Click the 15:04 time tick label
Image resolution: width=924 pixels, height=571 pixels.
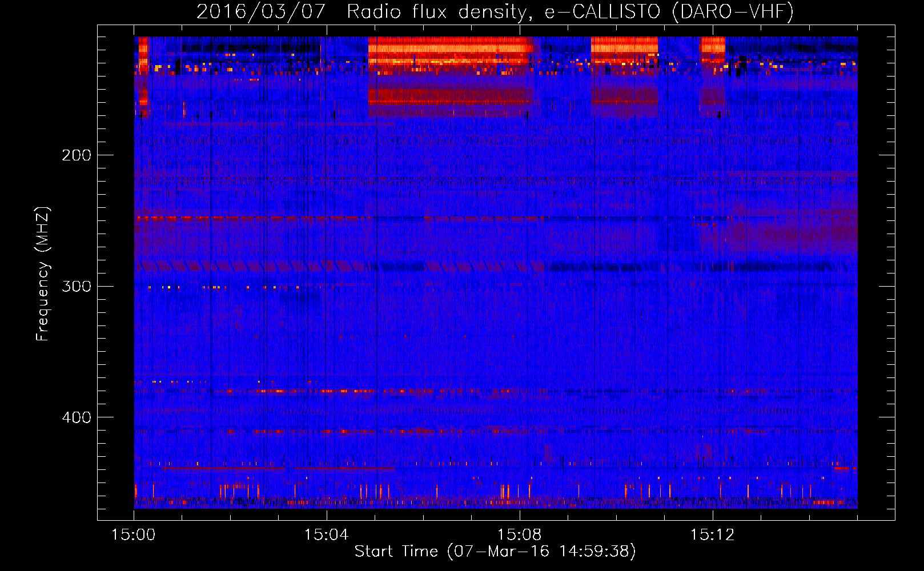pyautogui.click(x=327, y=535)
